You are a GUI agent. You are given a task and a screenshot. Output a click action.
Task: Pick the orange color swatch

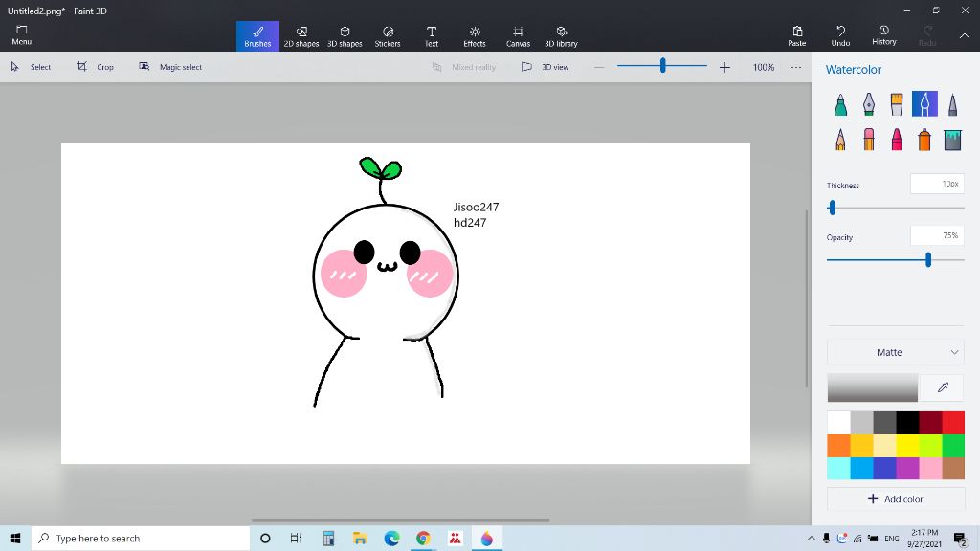[x=838, y=446]
